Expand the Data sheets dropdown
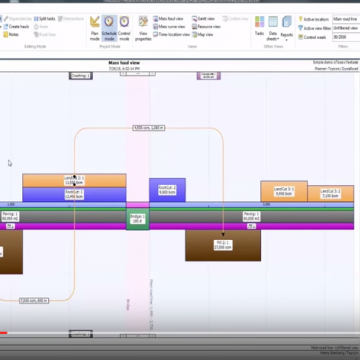Image resolution: width=360 pixels, height=360 pixels. [x=273, y=28]
